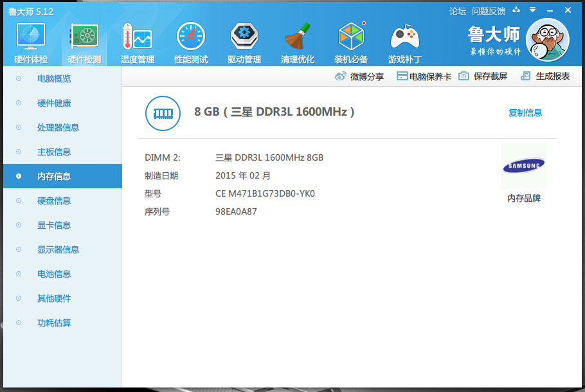The height and width of the screenshot is (392, 585).
Task: Click the Samsung brand logo
Action: (524, 166)
